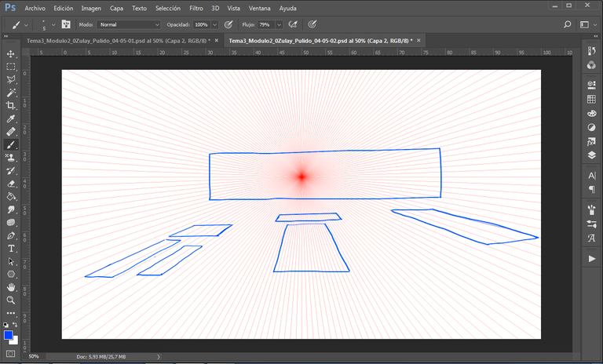Open the Layers panel icon
Screen dimensions: 603x364
click(591, 155)
